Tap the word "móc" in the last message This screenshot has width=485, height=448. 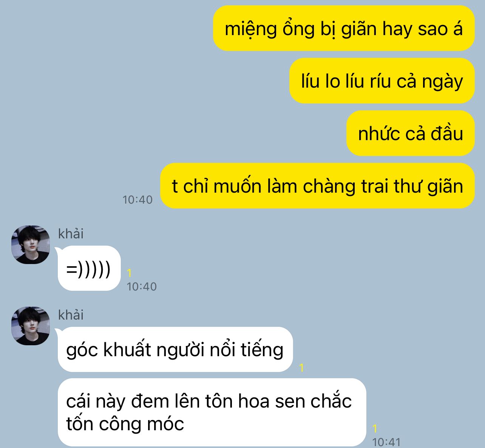pos(166,424)
